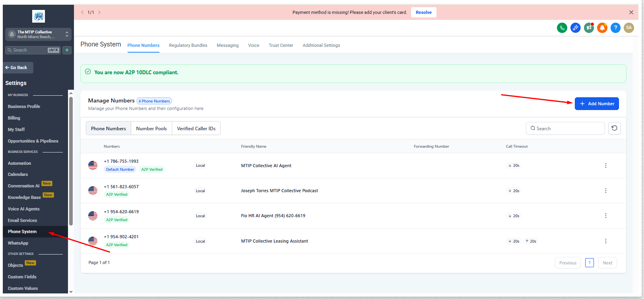
Task: Select the Number Pools sub-tab
Action: point(151,128)
